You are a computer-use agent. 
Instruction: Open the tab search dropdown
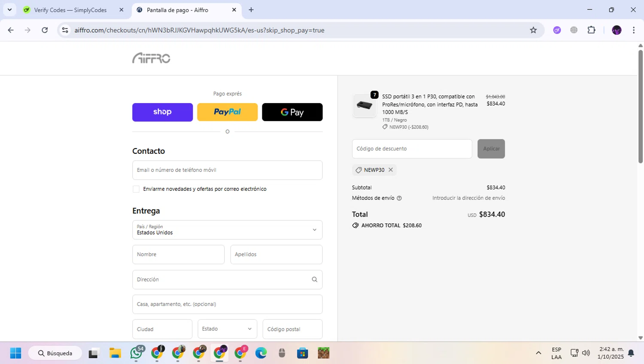tap(9, 10)
